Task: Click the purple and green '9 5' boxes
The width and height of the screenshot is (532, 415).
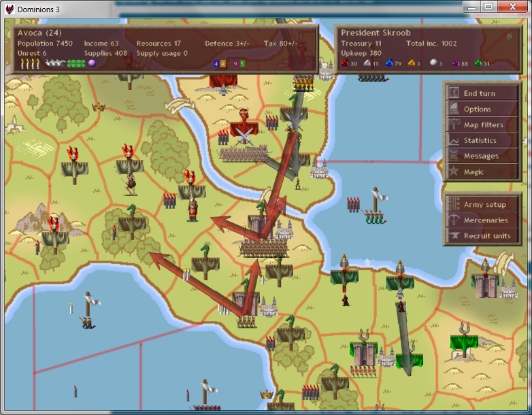Action: coord(239,63)
